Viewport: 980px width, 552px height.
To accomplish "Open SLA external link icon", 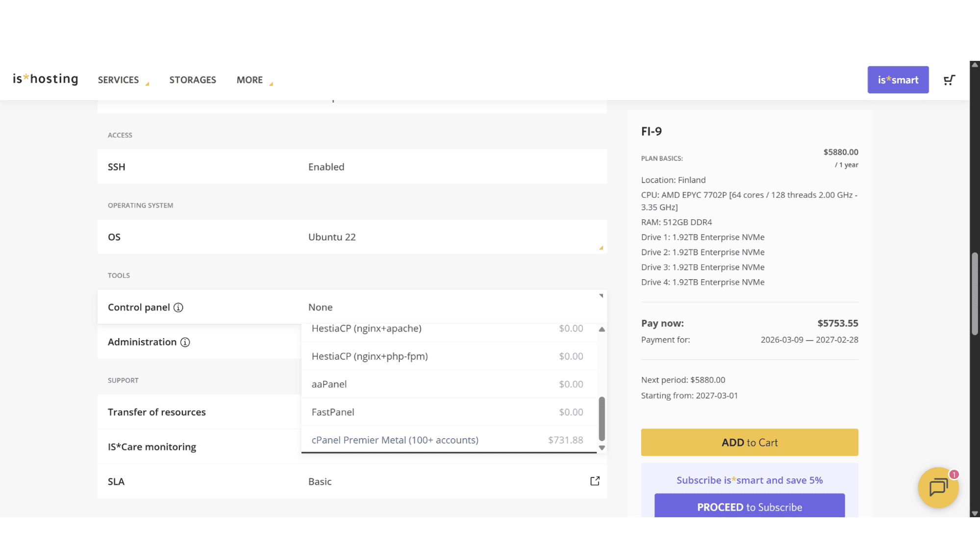I will coord(595,481).
